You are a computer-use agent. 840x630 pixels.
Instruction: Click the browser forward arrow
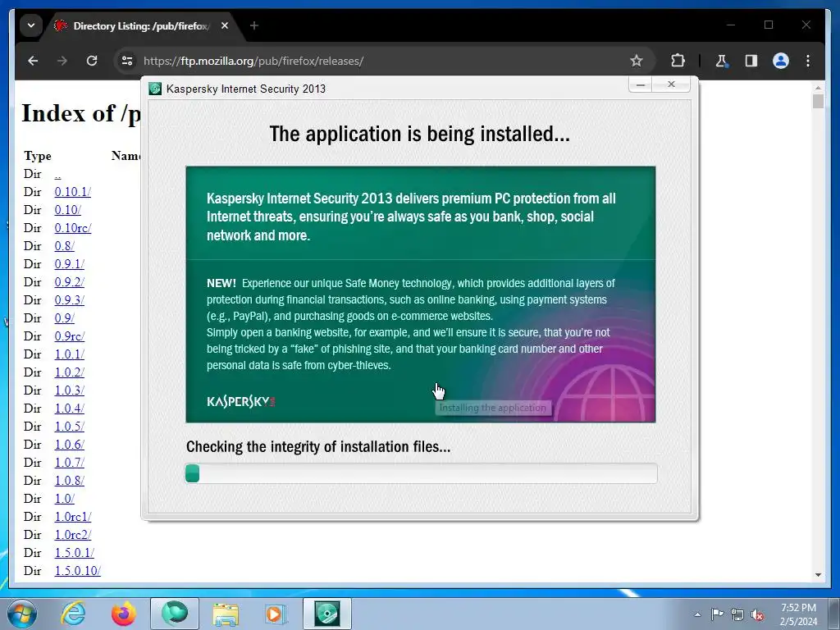click(x=62, y=61)
